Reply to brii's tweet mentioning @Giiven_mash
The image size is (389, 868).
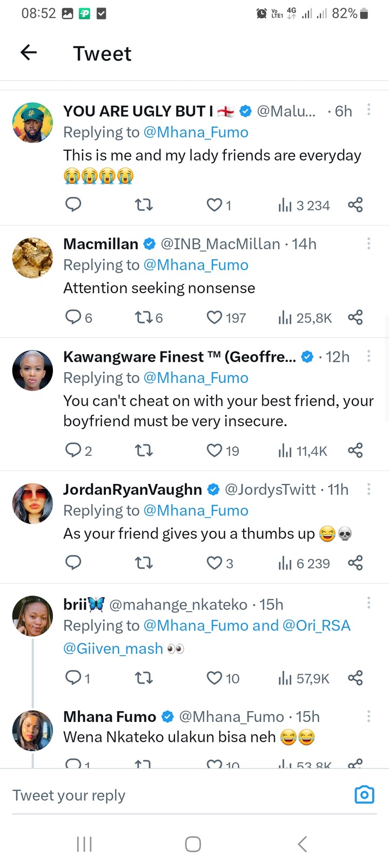pyautogui.click(x=73, y=678)
